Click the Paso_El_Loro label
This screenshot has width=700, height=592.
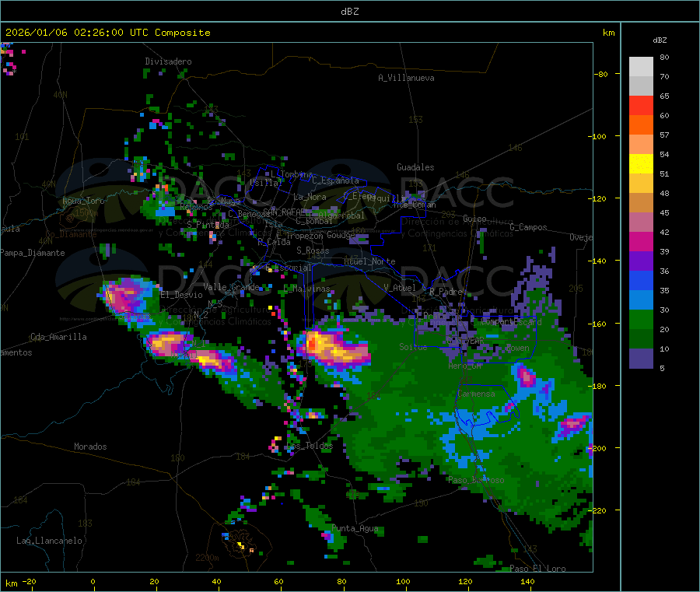537,569
